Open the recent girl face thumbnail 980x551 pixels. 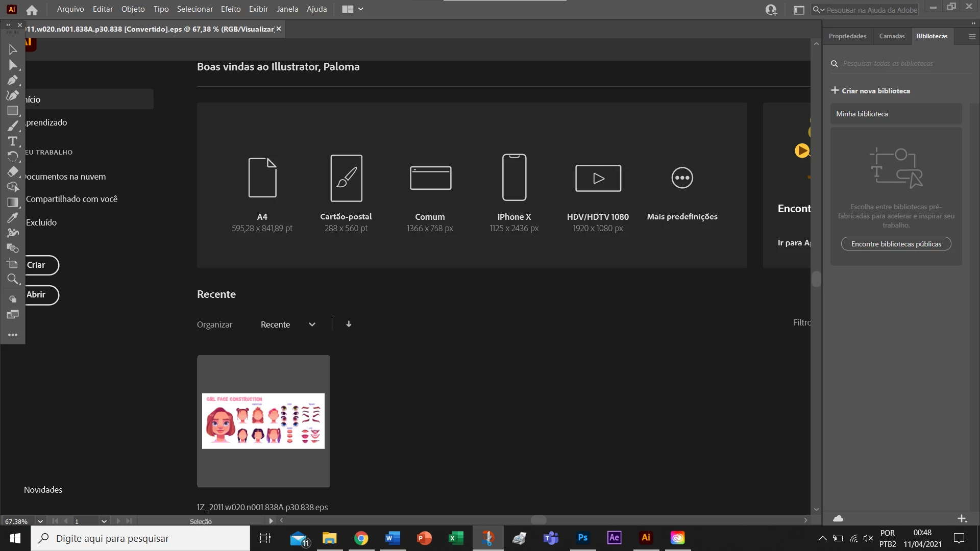click(263, 421)
